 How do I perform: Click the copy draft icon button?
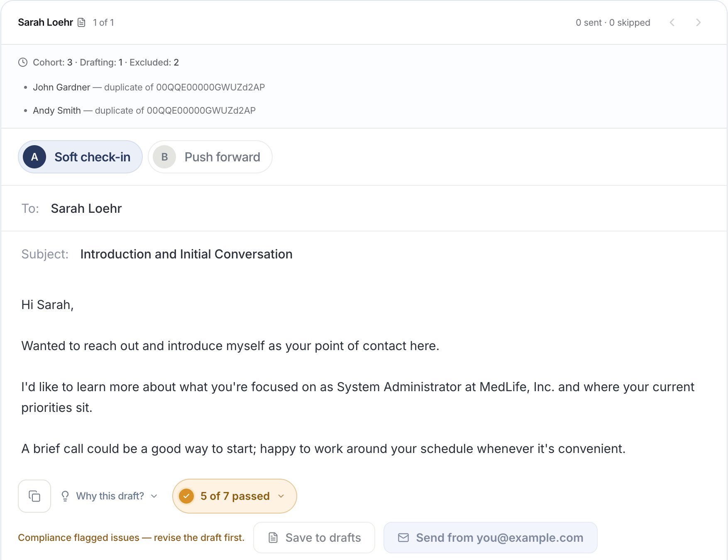[34, 496]
